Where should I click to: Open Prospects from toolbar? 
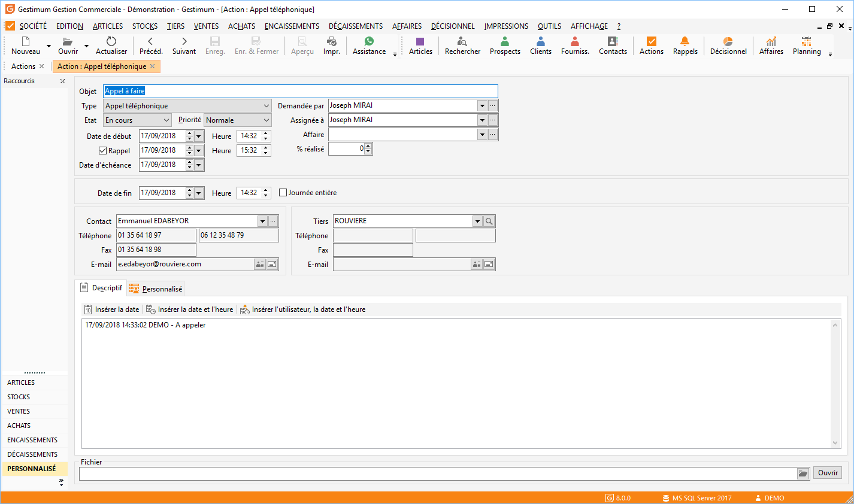pos(505,45)
